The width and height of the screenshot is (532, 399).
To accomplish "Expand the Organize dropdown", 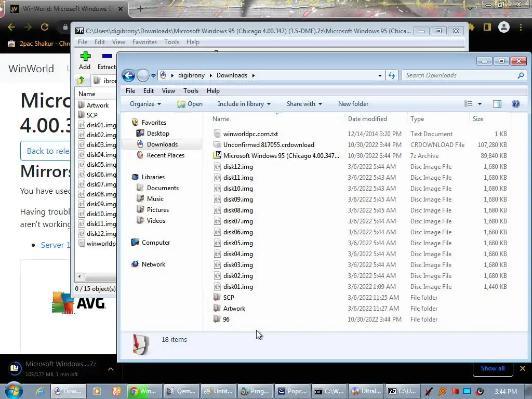I will tap(145, 104).
